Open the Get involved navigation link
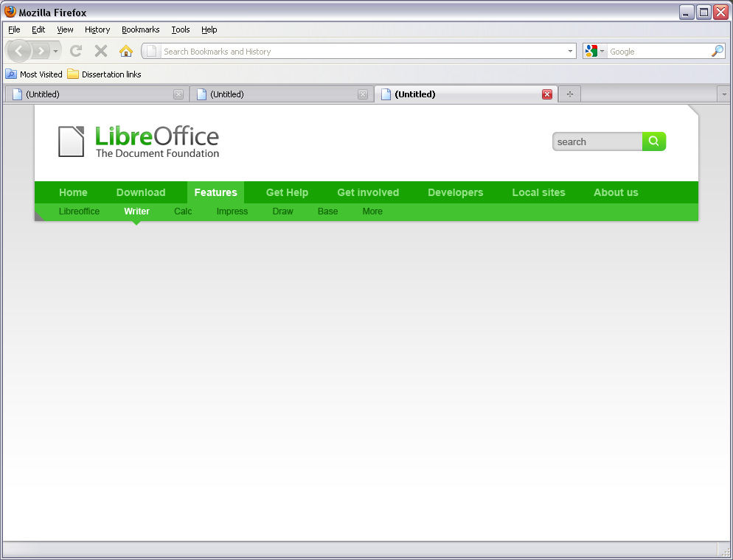The height and width of the screenshot is (560, 733). [x=368, y=192]
